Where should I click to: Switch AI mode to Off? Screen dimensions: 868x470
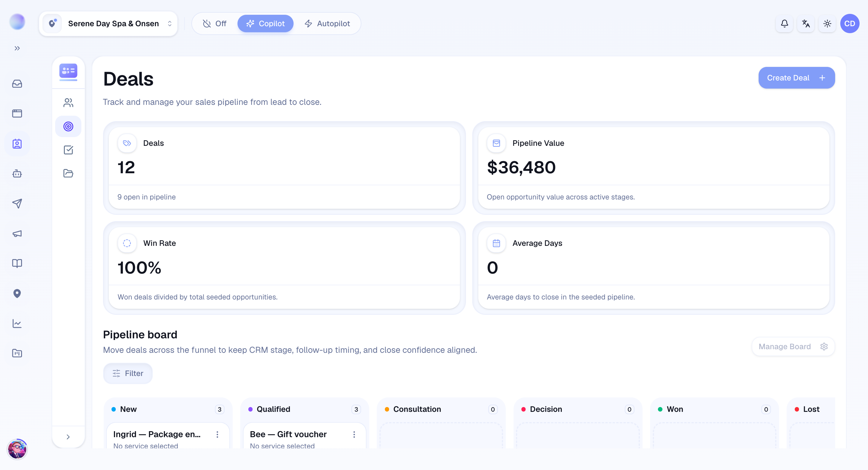point(215,23)
